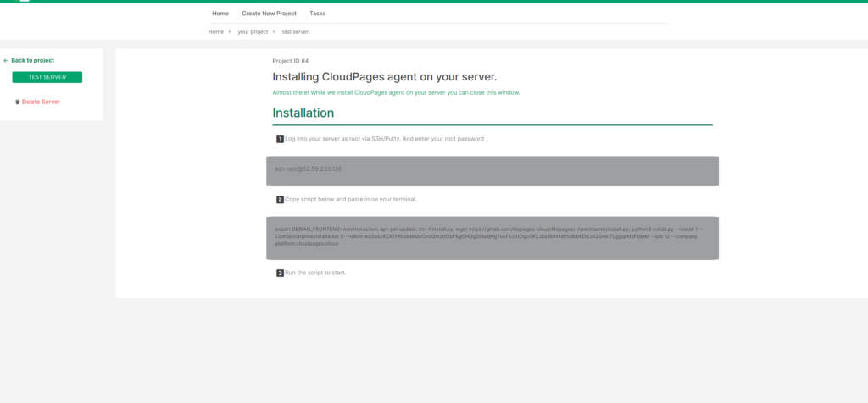Screen dimensions: 868x403
Task: Click the Installation heading
Action: pyautogui.click(x=303, y=113)
